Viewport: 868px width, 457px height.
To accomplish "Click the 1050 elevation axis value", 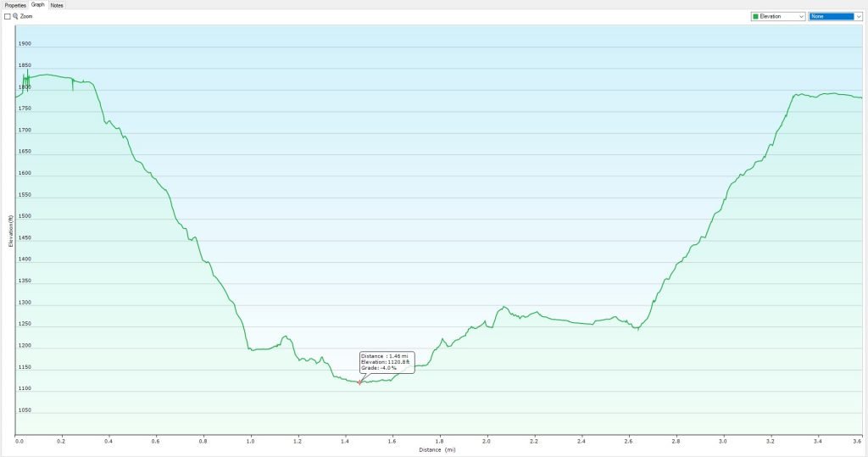I will 25,410.
